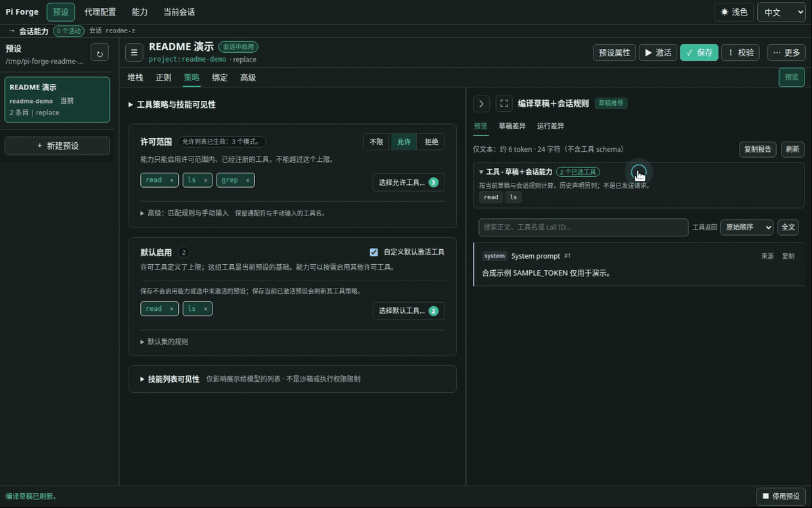Click the 编译草稿已刷新 status message
This screenshot has height=508, width=812.
(32, 496)
